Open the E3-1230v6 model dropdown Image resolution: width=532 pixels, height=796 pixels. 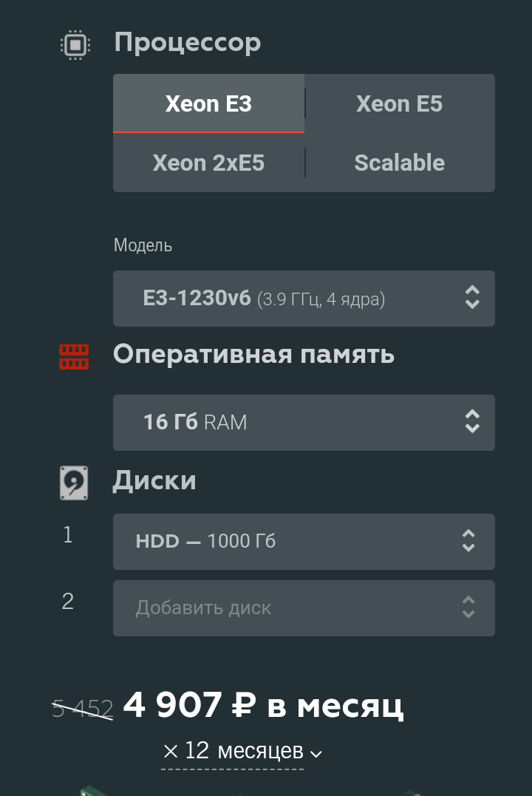[304, 299]
